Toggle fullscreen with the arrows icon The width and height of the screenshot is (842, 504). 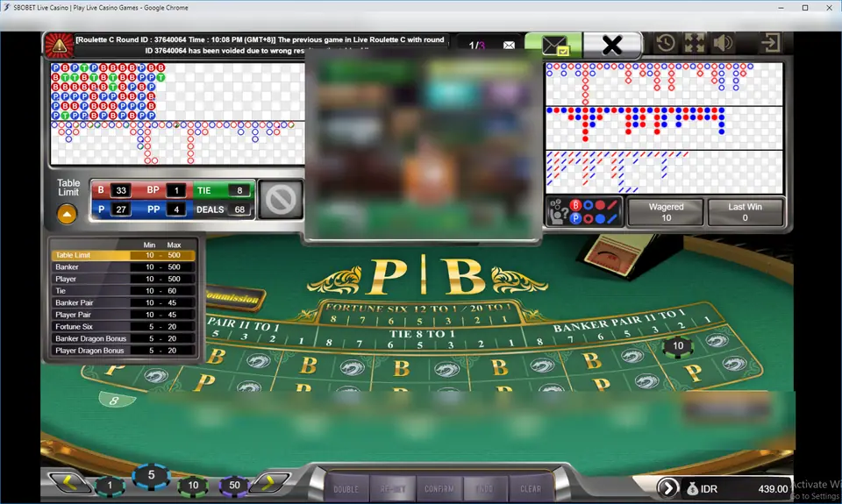pyautogui.click(x=695, y=43)
